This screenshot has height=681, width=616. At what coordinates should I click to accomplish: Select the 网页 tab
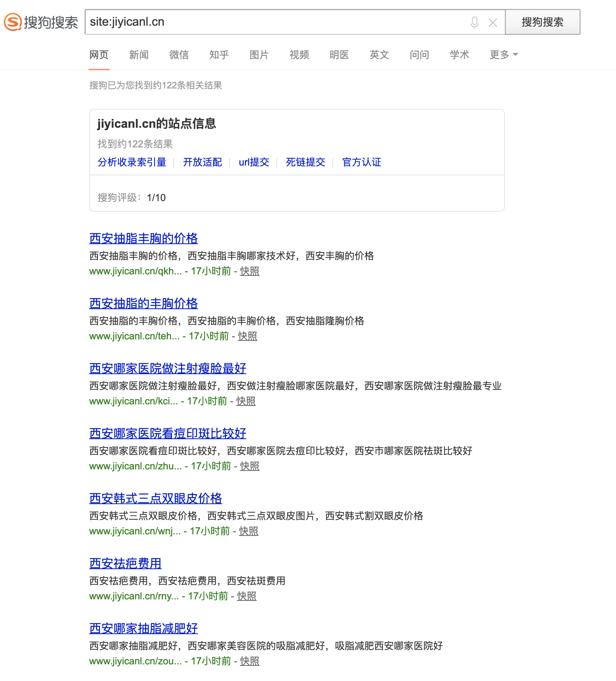click(x=99, y=55)
